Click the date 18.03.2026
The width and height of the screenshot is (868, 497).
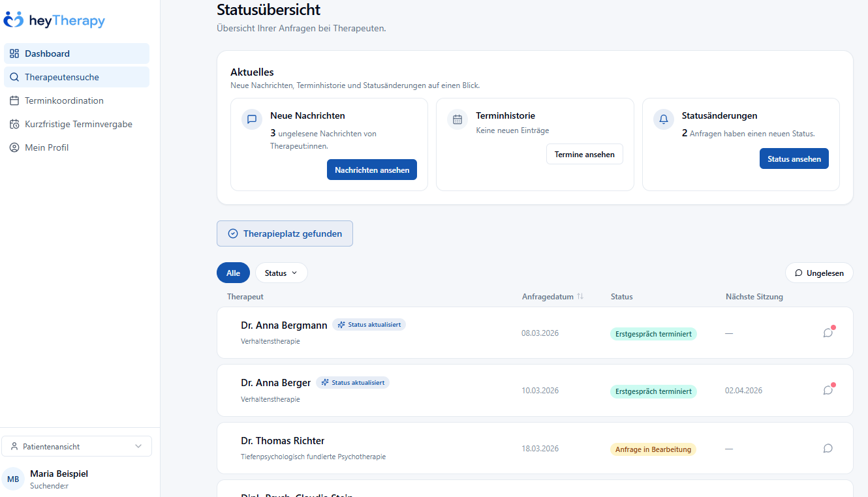coord(540,449)
